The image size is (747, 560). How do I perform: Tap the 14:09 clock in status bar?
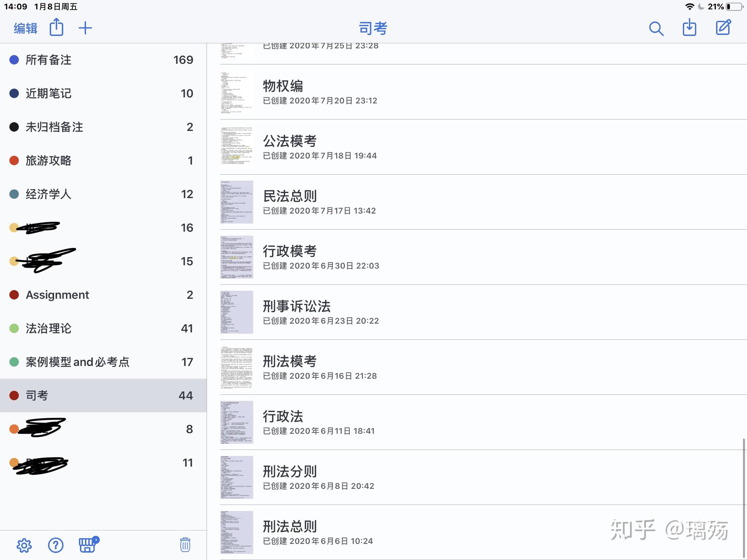tap(15, 6)
